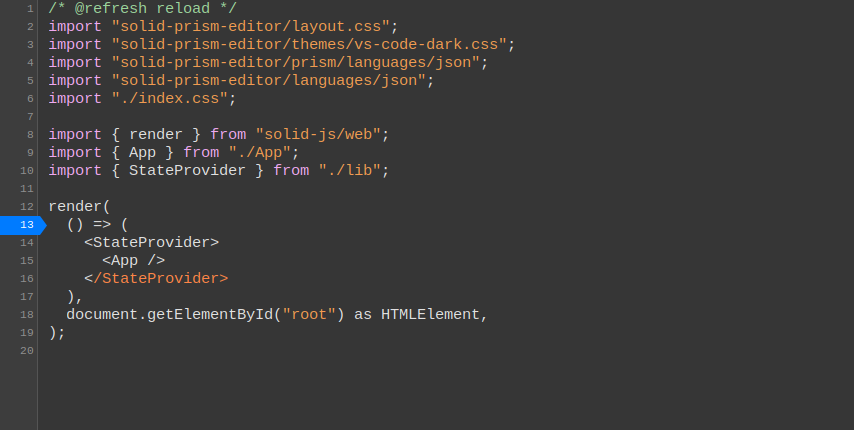
Task: Click the '@refresh reload' comment text
Action: [x=142, y=9]
